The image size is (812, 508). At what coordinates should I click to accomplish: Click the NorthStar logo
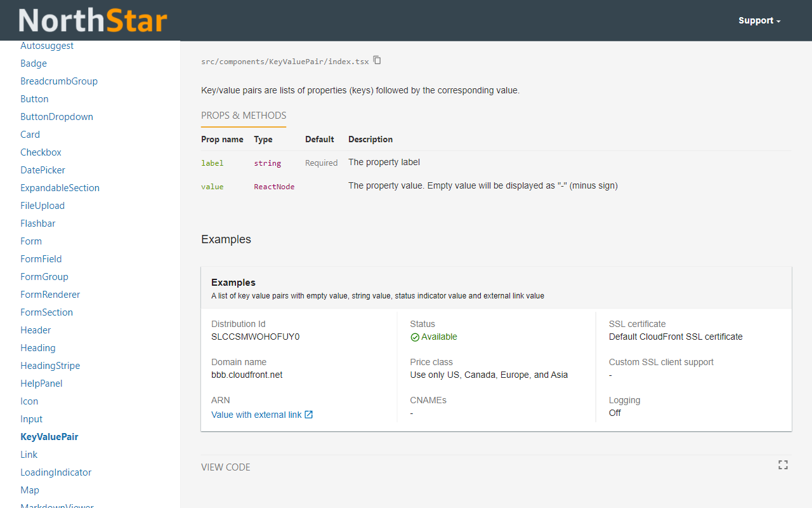coord(93,20)
